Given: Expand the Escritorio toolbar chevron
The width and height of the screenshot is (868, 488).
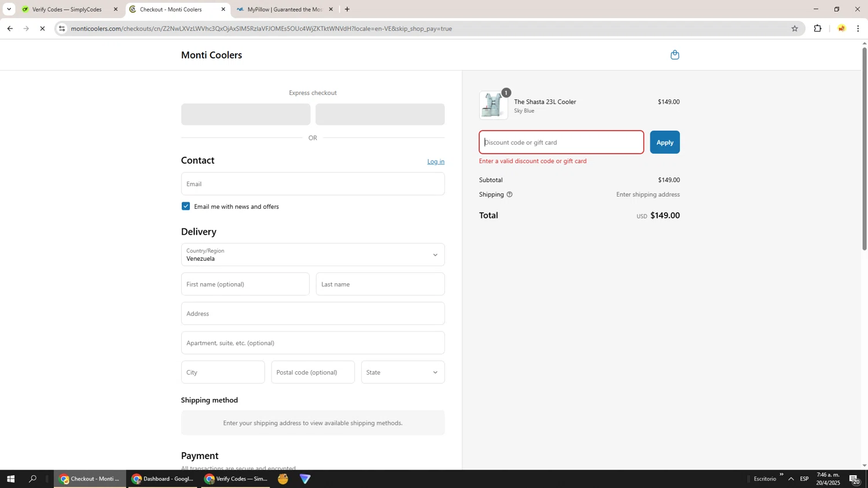Looking at the screenshot, I should coord(781,475).
